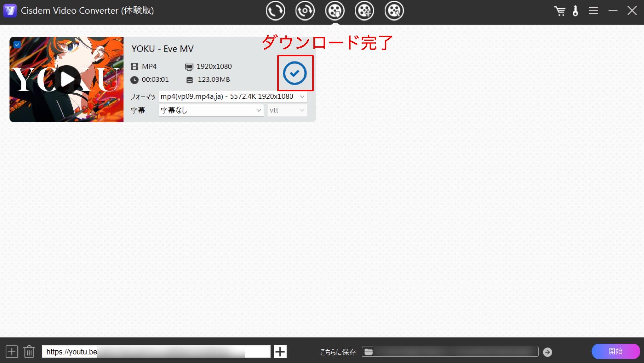
Task: Switch to the video edit tab
Action: [394, 11]
